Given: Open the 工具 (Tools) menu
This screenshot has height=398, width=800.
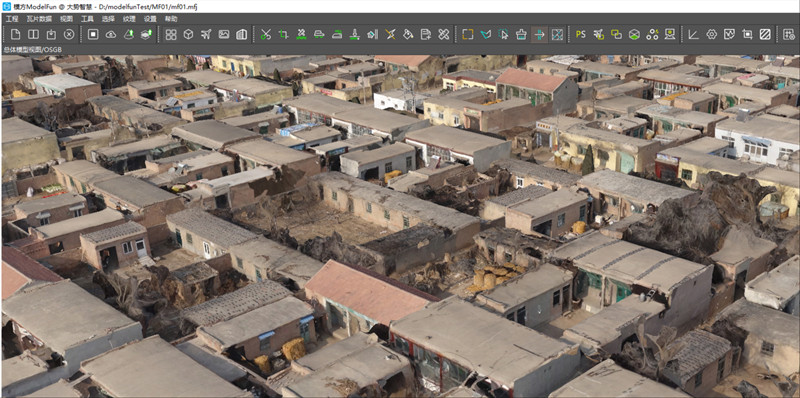Looking at the screenshot, I should coord(87,19).
